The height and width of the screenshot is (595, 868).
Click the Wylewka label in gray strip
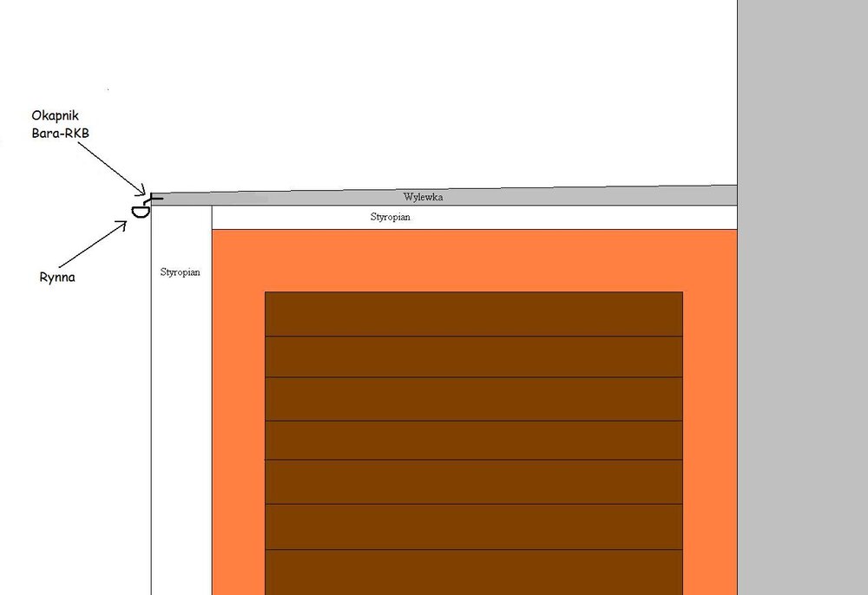[x=424, y=197]
